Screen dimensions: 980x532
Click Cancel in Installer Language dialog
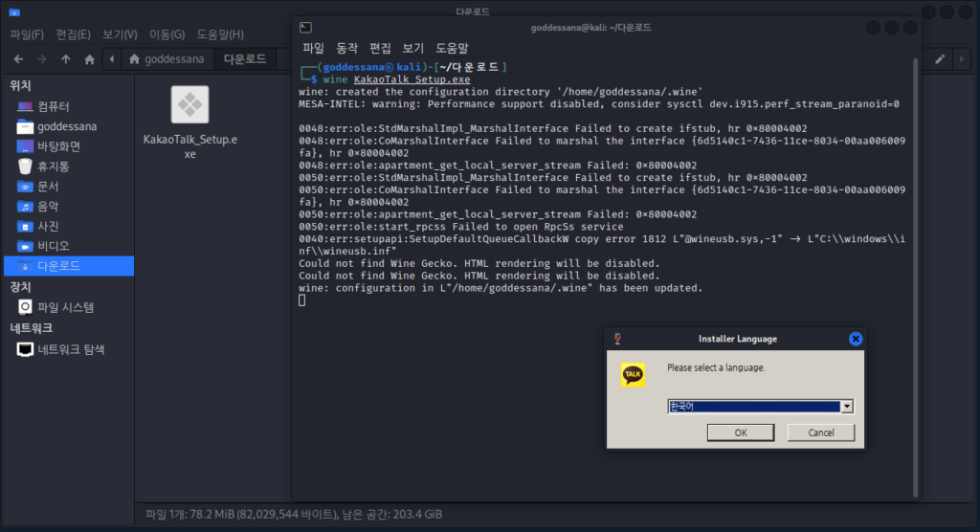pyautogui.click(x=820, y=432)
